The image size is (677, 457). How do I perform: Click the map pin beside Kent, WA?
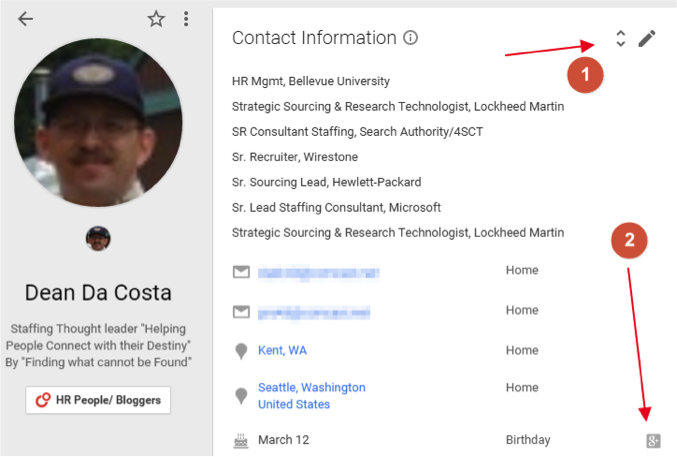241,351
